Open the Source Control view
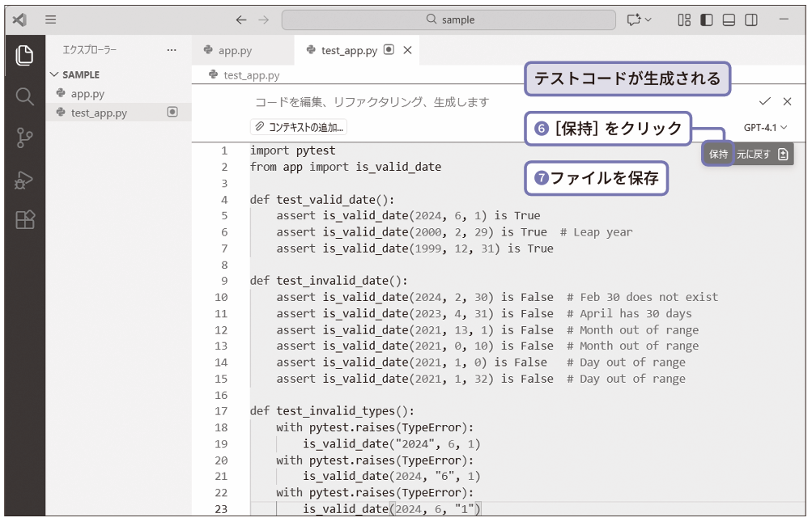812x522 pixels. (24, 138)
